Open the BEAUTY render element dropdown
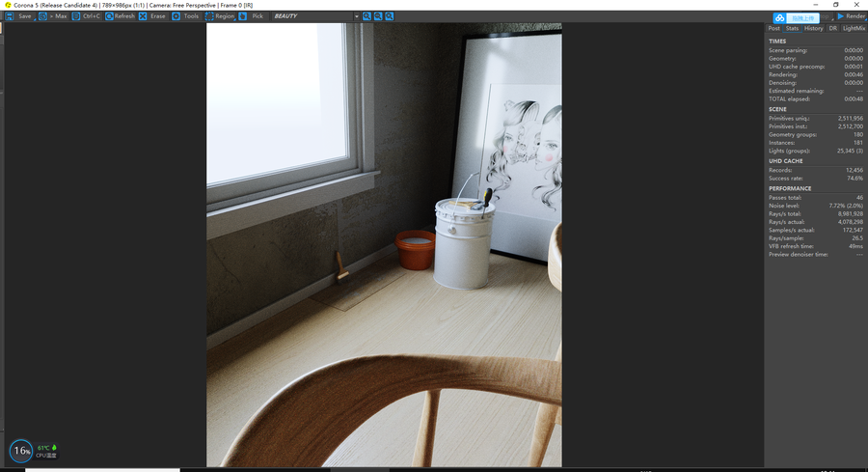Viewport: 868px width, 472px height. [316, 16]
